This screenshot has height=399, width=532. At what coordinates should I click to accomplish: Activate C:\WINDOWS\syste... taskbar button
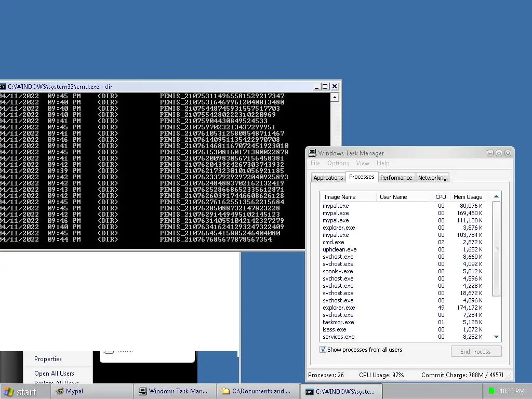[342, 392]
